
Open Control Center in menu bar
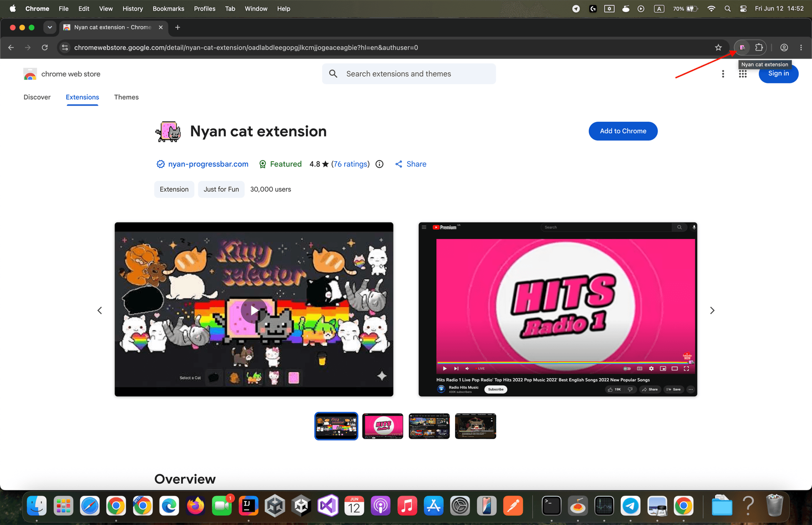point(743,8)
